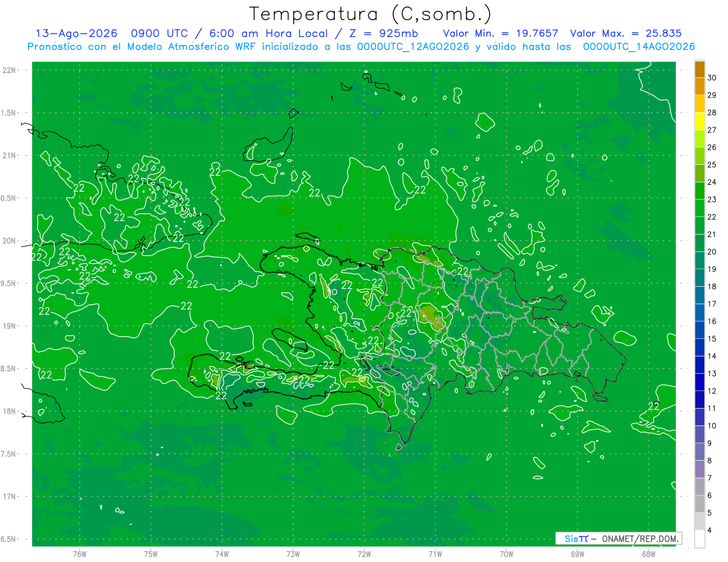
Task: Click the '75W' longitude axis label
Action: [151, 554]
